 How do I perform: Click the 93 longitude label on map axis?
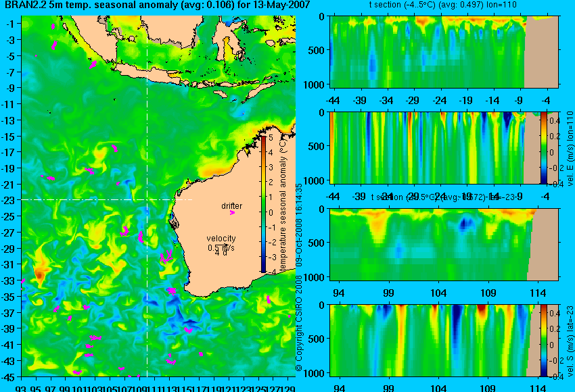[20, 389]
